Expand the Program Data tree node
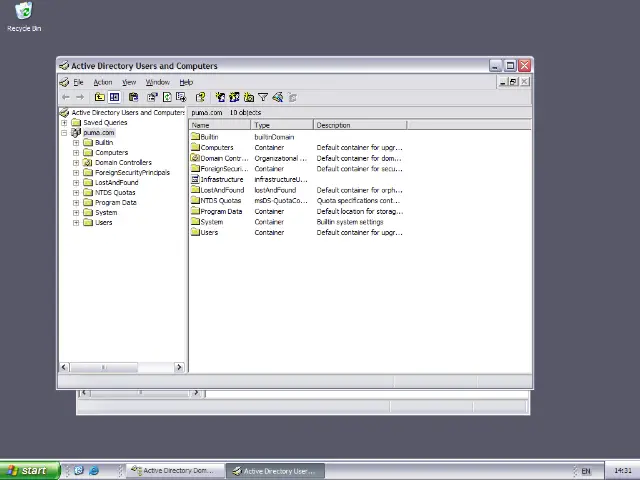The image size is (640, 480). click(76, 202)
